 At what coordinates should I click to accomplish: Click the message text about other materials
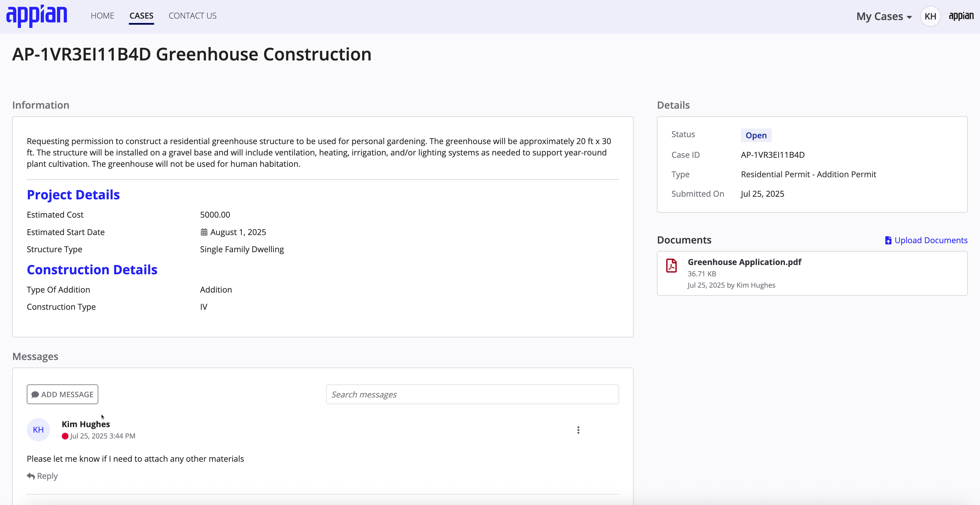(x=135, y=459)
